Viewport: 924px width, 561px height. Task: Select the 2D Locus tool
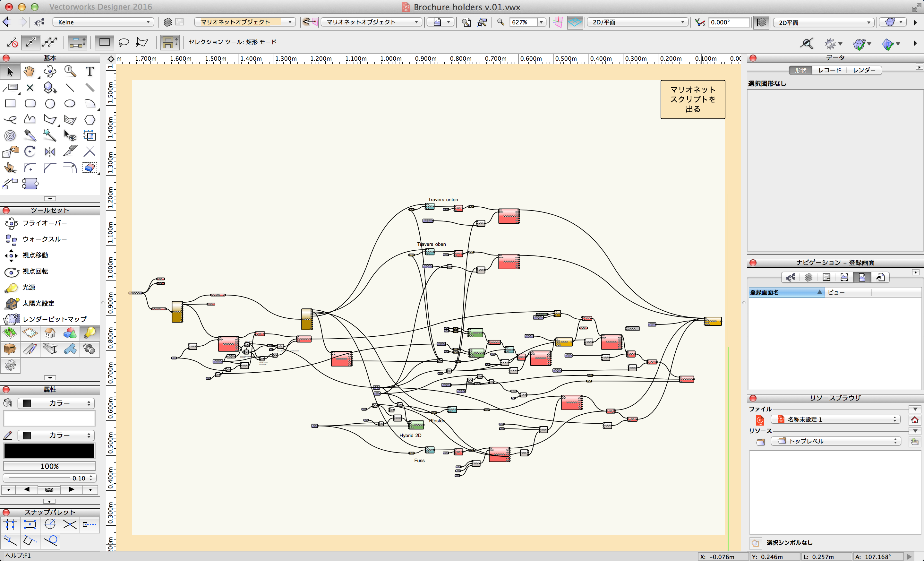[30, 87]
